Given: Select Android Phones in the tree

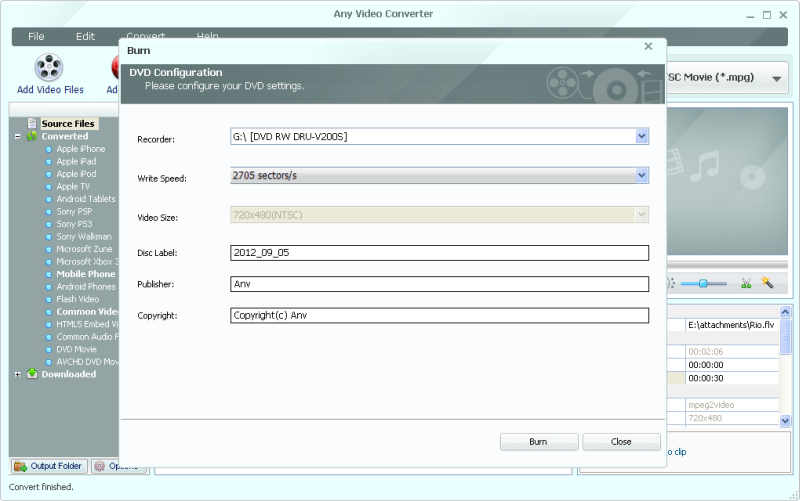Looking at the screenshot, I should (86, 287).
